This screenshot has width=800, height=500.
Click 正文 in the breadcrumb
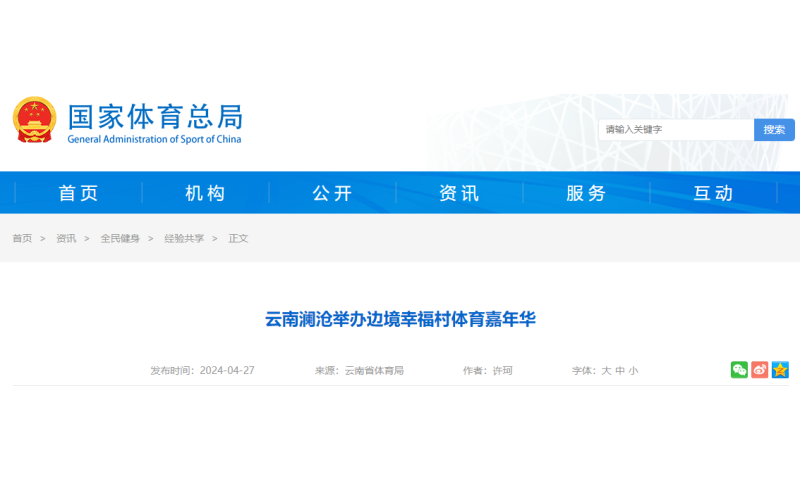pos(238,238)
